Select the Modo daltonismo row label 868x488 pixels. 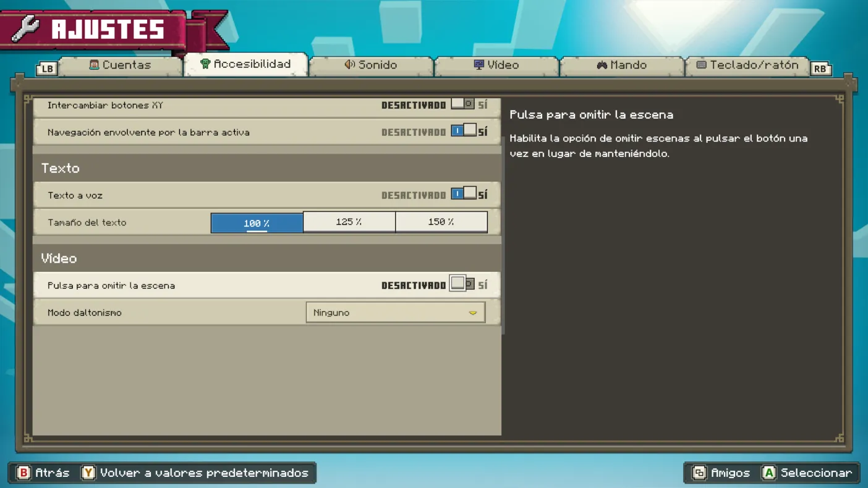click(85, 313)
